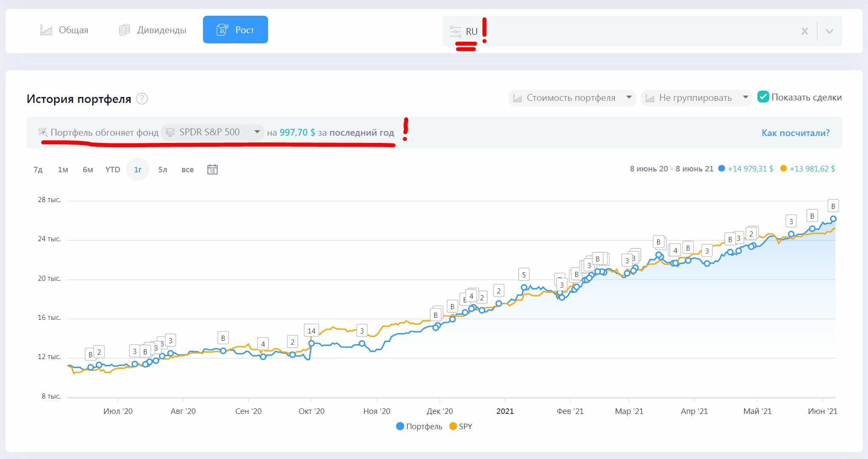Show the whole history with все
The height and width of the screenshot is (459, 868).
(188, 169)
